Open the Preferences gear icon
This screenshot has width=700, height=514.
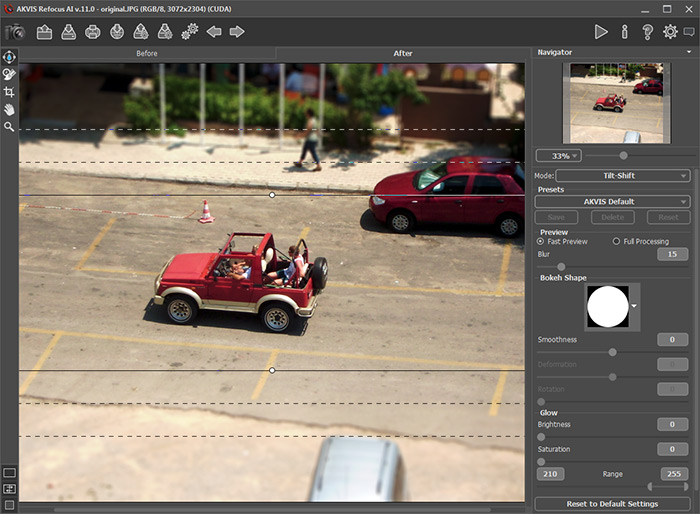point(670,32)
